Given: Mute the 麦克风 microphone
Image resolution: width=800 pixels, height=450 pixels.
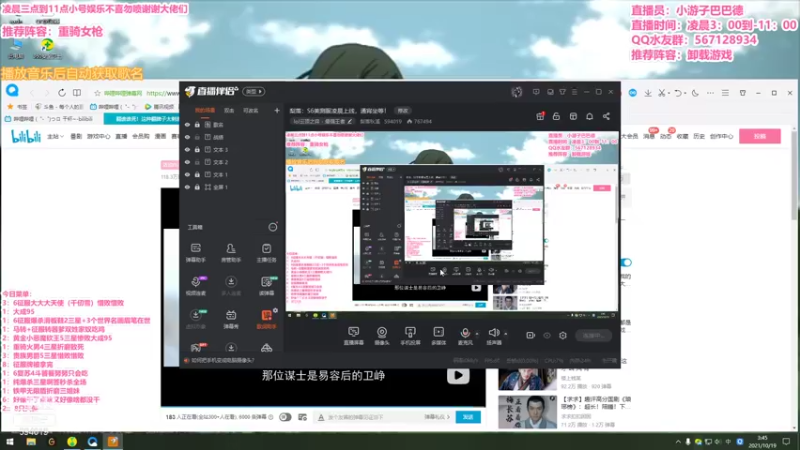Looking at the screenshot, I should tap(465, 336).
